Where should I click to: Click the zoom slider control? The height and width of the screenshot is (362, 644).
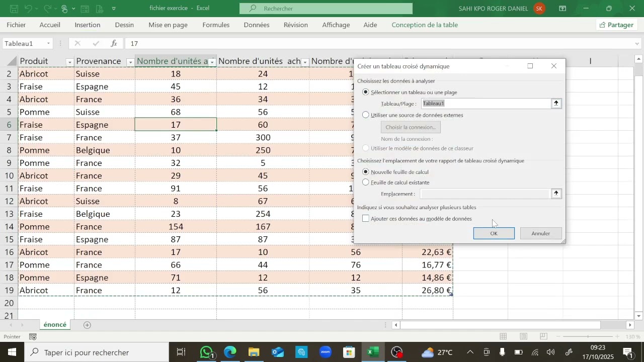[589, 336]
